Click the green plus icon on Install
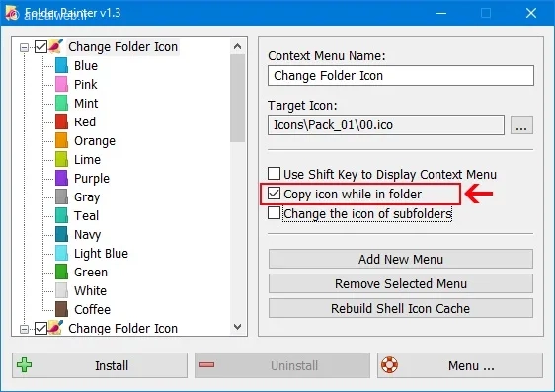The image size is (555, 392). click(x=24, y=365)
